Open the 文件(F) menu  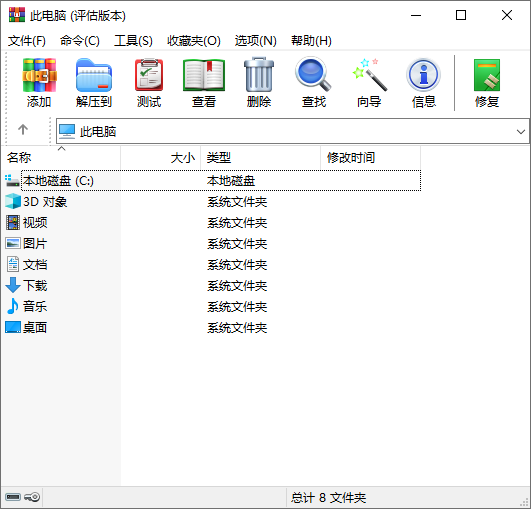27,41
